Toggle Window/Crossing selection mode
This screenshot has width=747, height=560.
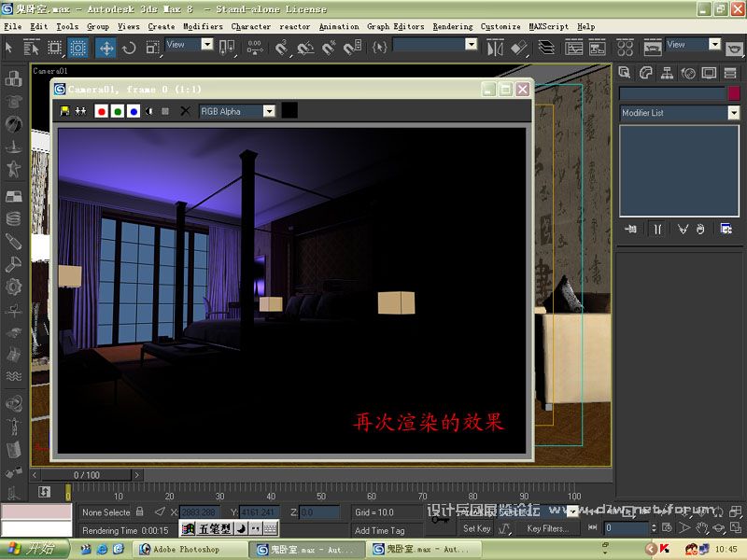pyautogui.click(x=78, y=48)
